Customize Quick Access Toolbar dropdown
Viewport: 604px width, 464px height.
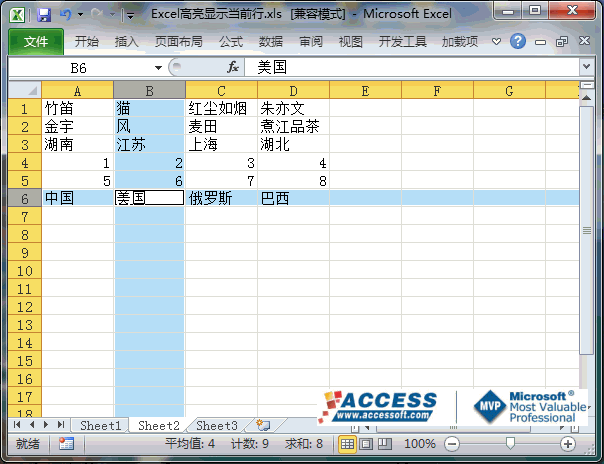click(131, 16)
